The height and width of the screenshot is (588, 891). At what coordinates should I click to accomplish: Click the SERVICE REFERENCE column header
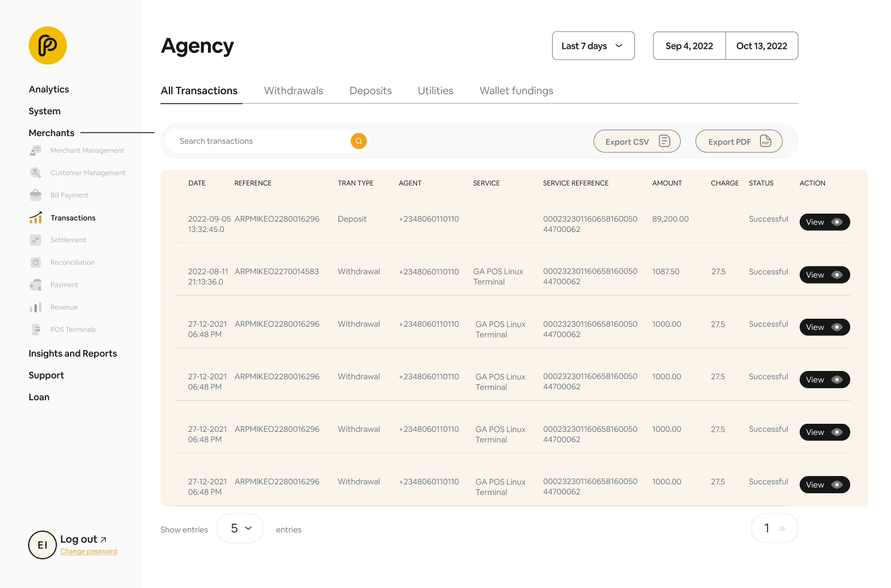tap(576, 183)
